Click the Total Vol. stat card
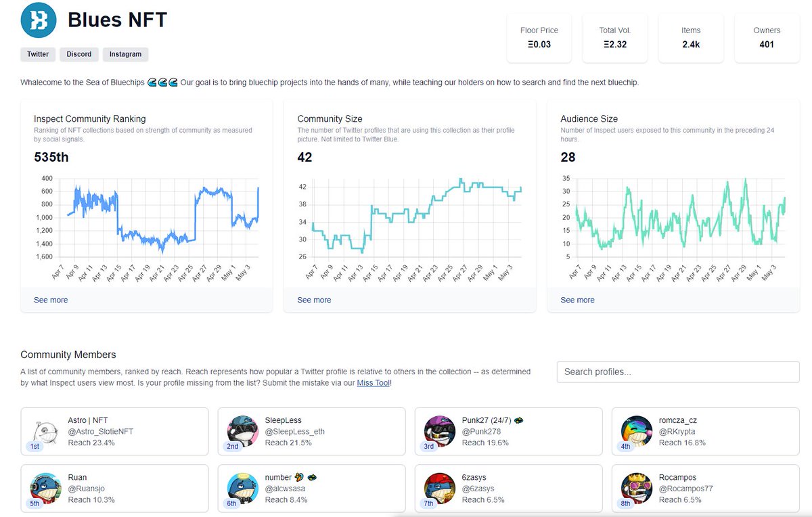This screenshot has height=517, width=812. click(x=615, y=38)
